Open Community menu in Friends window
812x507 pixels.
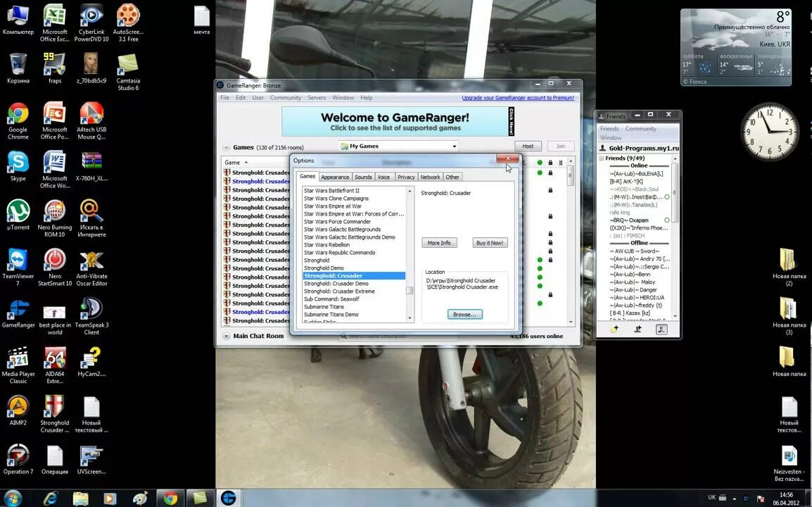[x=640, y=129]
